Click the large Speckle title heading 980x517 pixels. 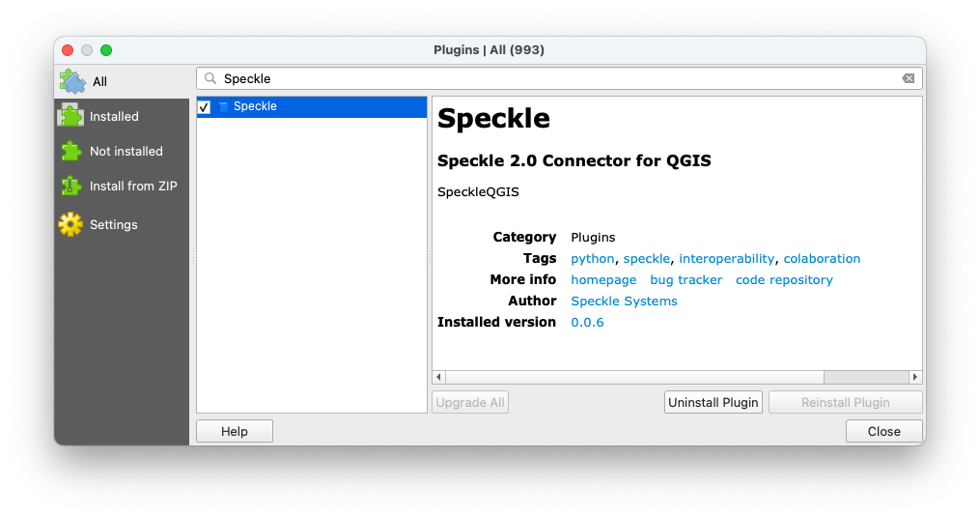pos(493,118)
